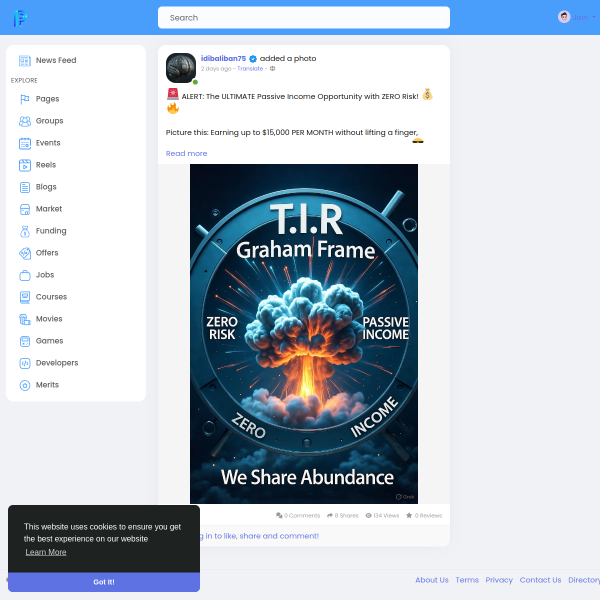Click the Events calendar icon
The width and height of the screenshot is (600, 600).
click(x=25, y=143)
